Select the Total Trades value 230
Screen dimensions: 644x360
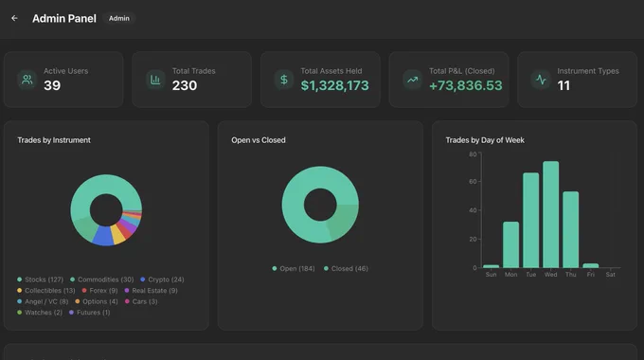[x=185, y=85]
